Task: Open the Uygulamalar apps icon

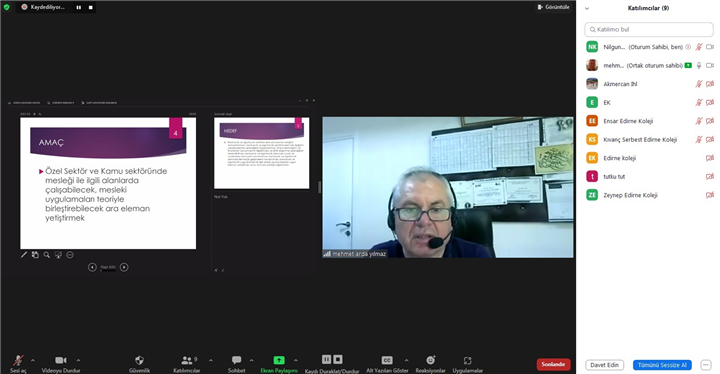Action: coord(467,361)
